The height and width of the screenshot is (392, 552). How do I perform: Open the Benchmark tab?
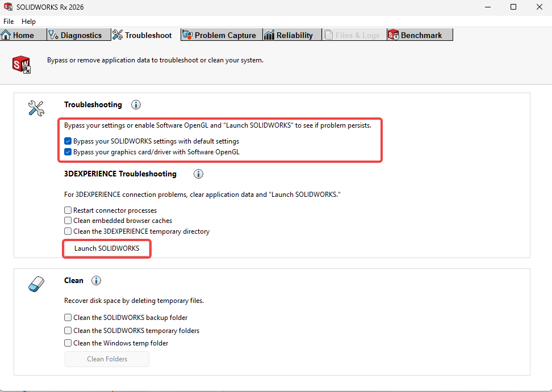(x=420, y=35)
